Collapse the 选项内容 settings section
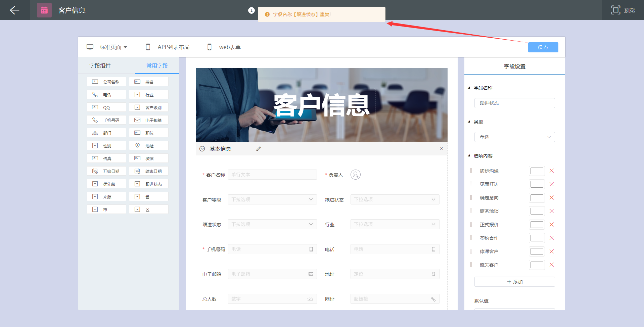644x327 pixels. coord(469,155)
